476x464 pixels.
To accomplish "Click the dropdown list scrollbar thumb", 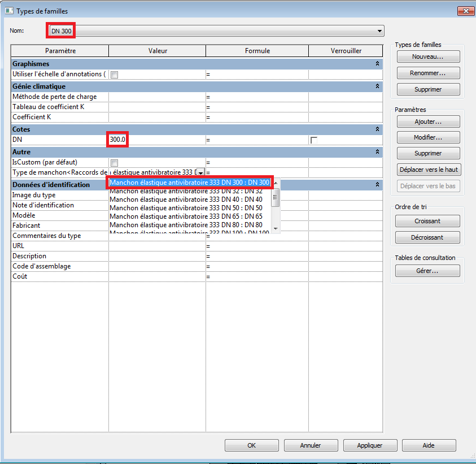I will click(x=276, y=196).
